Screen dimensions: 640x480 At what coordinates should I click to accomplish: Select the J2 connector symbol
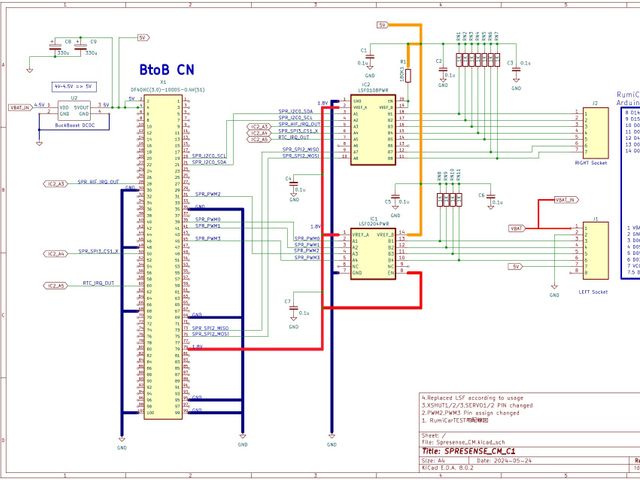click(596, 133)
